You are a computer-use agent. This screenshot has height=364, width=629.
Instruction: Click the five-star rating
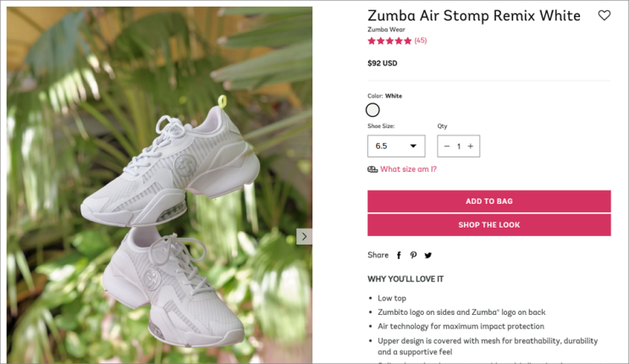coord(389,41)
